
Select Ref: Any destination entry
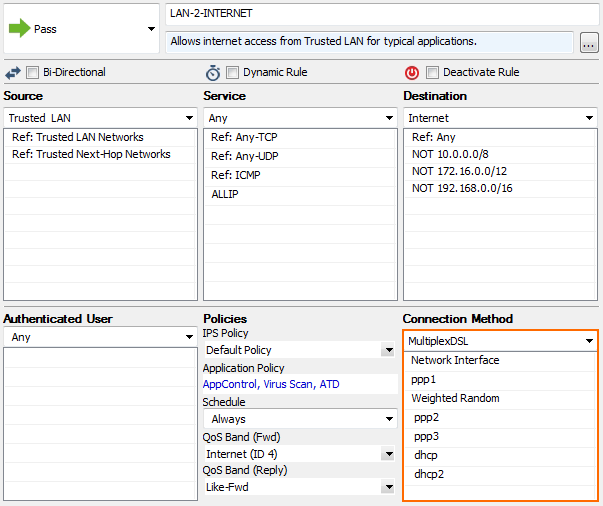pos(500,137)
